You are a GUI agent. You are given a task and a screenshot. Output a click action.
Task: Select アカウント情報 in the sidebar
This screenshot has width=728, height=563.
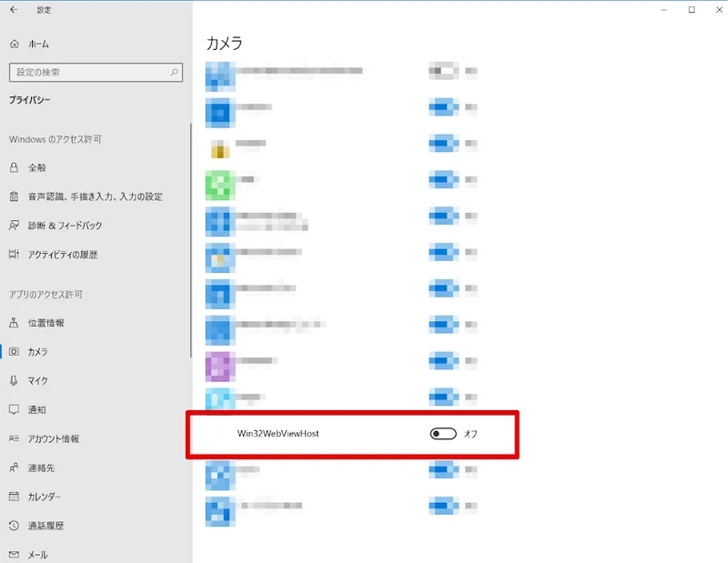(53, 438)
